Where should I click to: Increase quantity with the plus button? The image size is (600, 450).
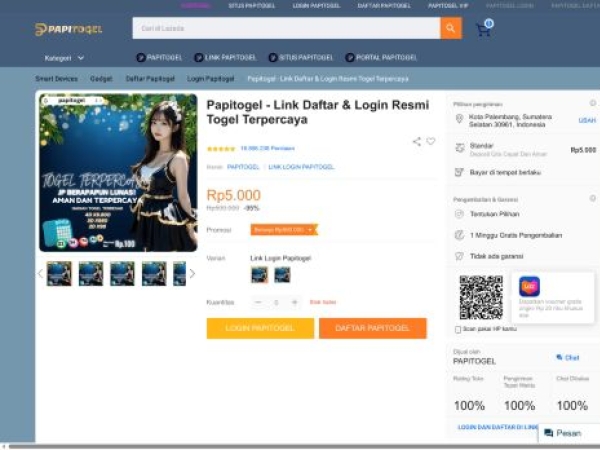click(x=294, y=301)
